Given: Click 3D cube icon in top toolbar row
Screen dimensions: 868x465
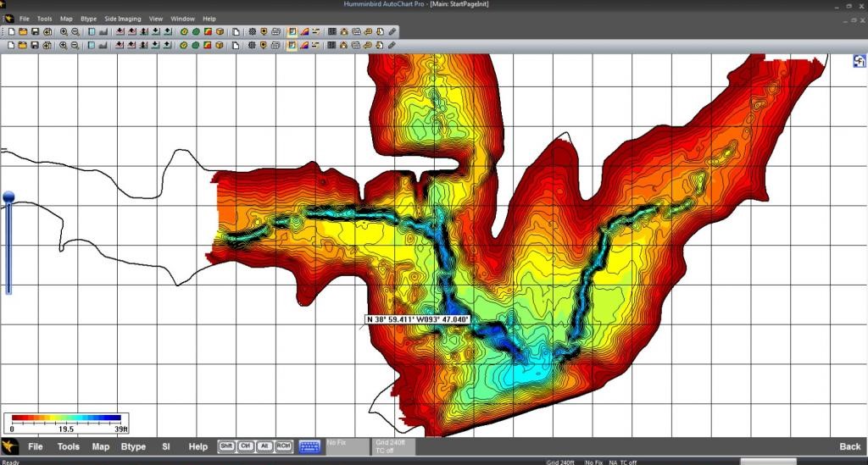Looking at the screenshot, I should (220, 31).
